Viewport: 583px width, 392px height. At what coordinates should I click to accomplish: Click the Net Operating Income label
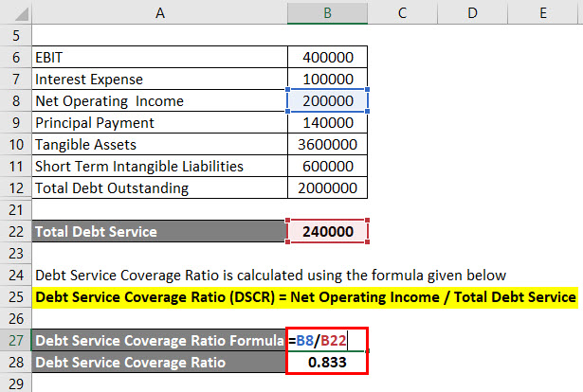tap(159, 101)
